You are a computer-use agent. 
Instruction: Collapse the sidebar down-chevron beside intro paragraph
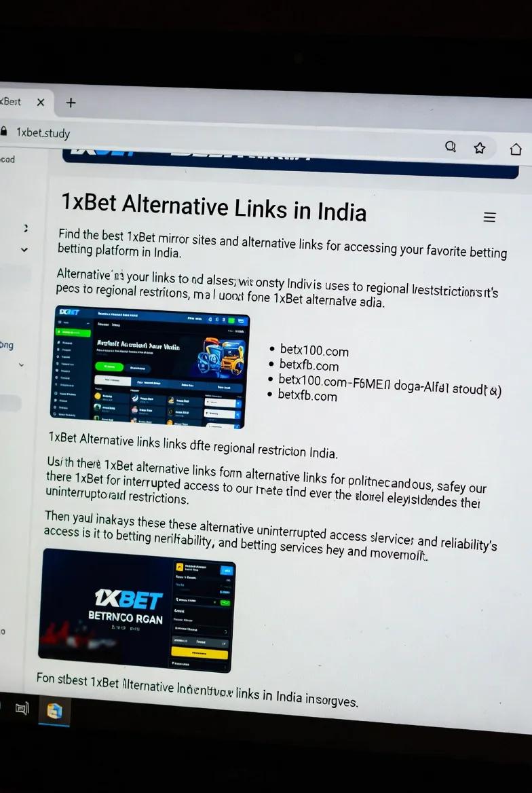coord(24,250)
